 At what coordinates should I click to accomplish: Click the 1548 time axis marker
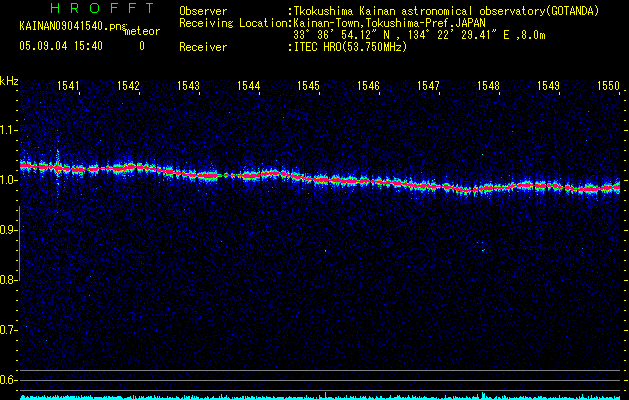click(x=489, y=85)
